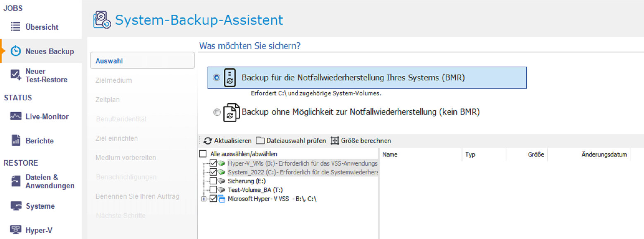Open the Berichte reports icon
The width and height of the screenshot is (644, 239).
(16, 140)
